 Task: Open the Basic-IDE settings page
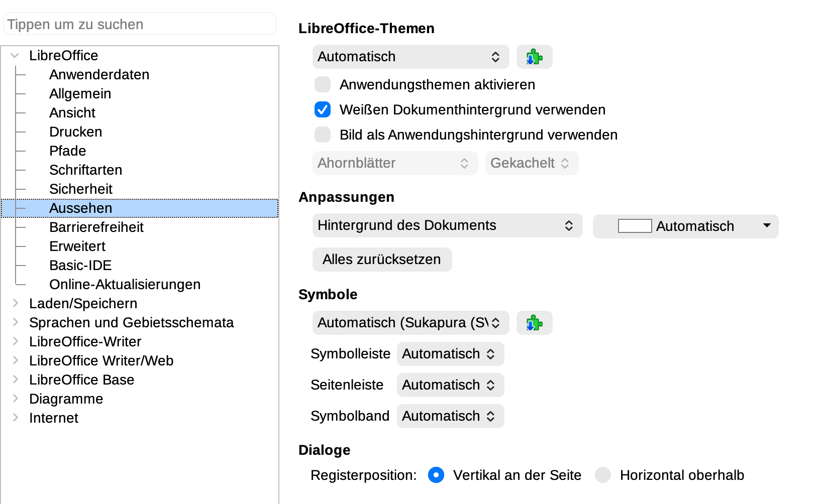point(80,265)
